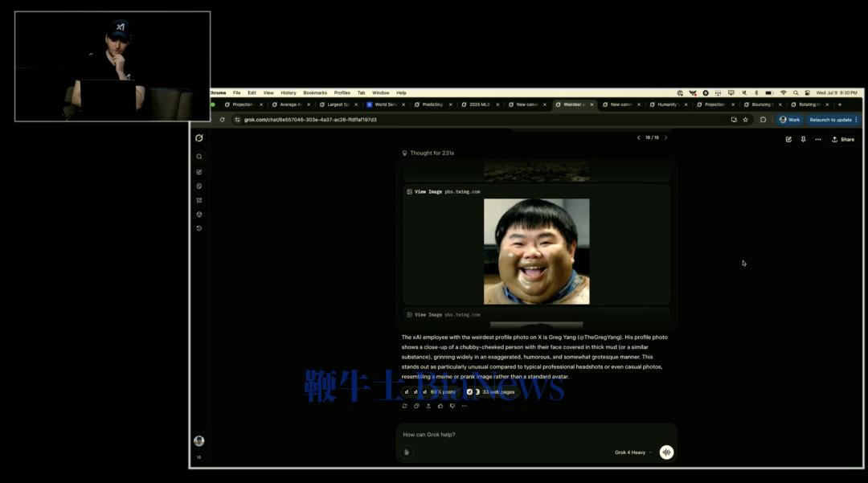Switch to the Largest Sp... tab

tap(338, 104)
